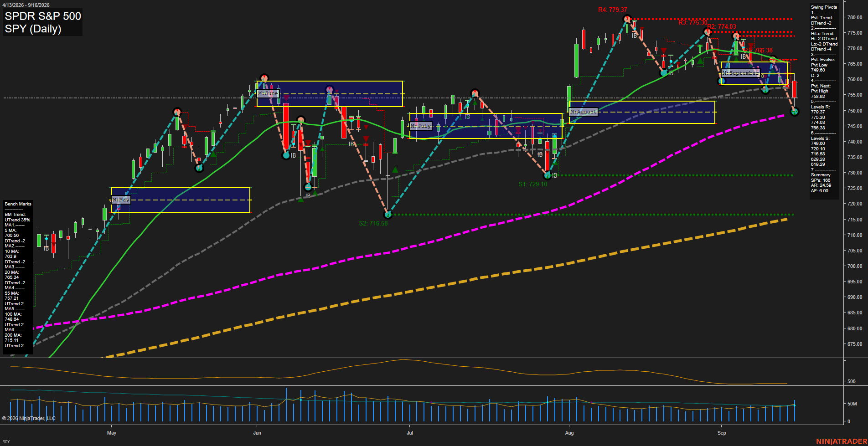
Task: Click the swing pivot high marker at 779.37 peak
Action: (x=627, y=19)
